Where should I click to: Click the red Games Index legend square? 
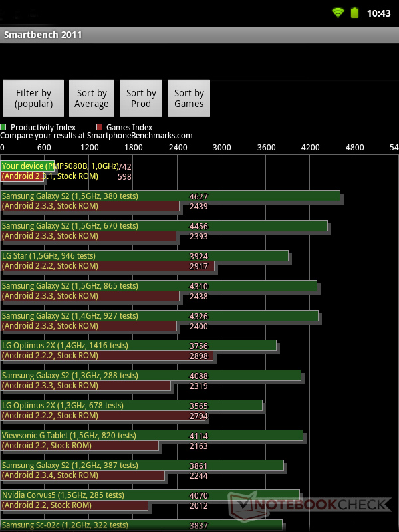tap(99, 127)
